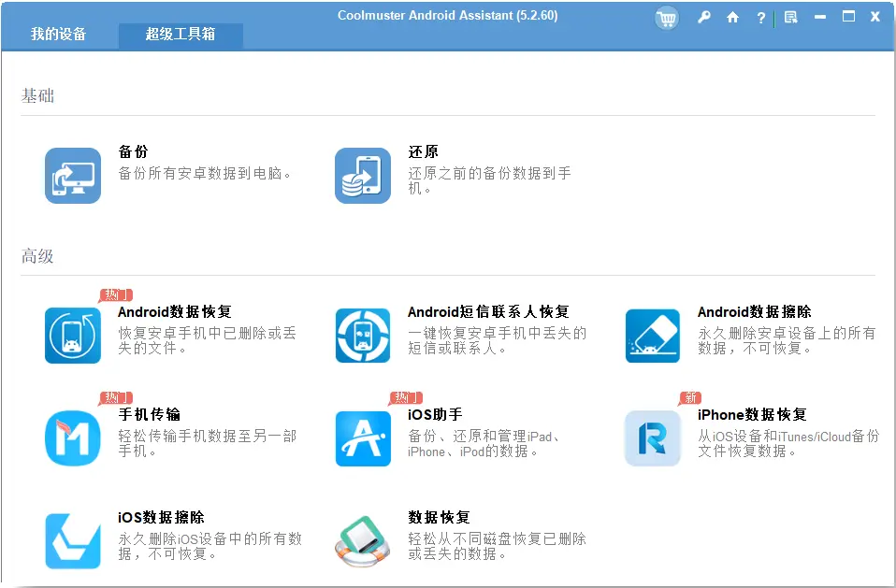Click description 永久删除安卓设备上的所有数据
Screen dimensions: 896x588
coord(787,340)
